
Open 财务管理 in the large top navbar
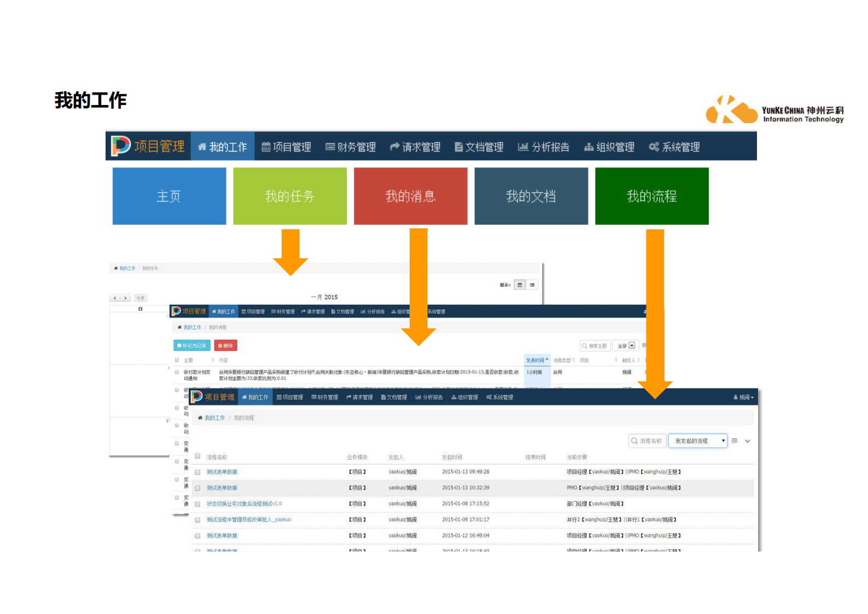click(x=351, y=147)
